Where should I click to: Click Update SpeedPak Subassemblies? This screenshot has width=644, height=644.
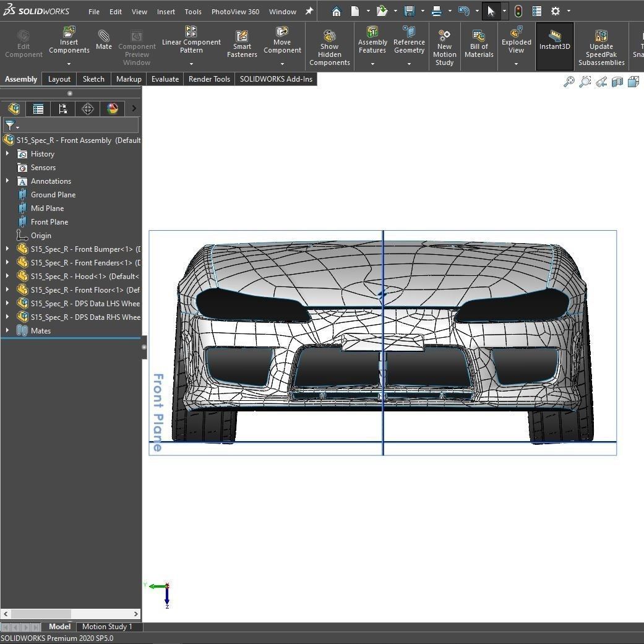tap(601, 46)
